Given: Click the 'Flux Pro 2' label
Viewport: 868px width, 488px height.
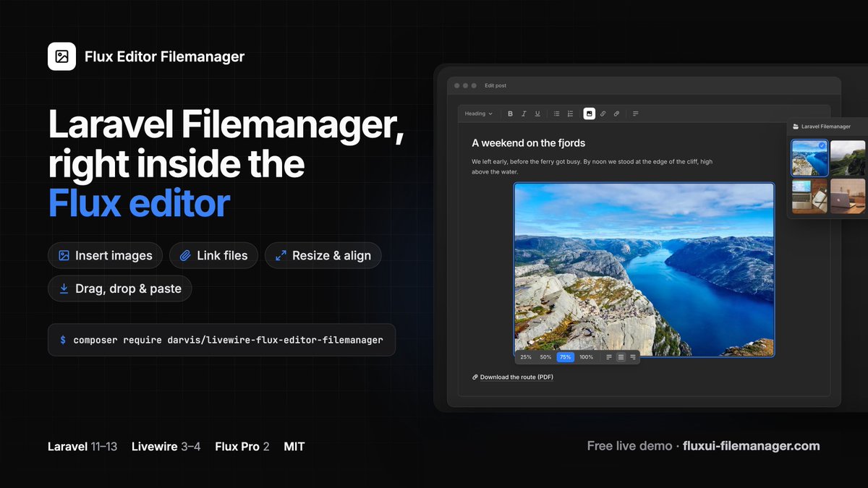Looking at the screenshot, I should point(242,447).
